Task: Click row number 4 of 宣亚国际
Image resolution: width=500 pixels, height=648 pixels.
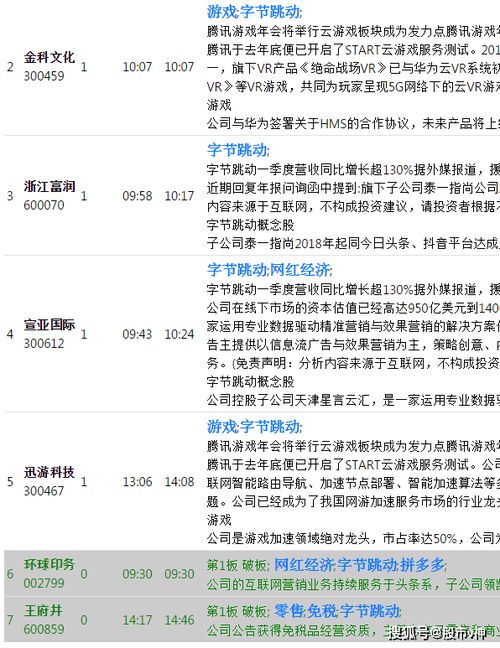Action: click(10, 334)
